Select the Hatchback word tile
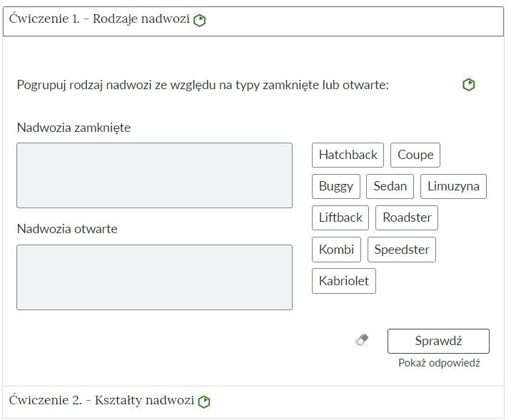 click(348, 155)
